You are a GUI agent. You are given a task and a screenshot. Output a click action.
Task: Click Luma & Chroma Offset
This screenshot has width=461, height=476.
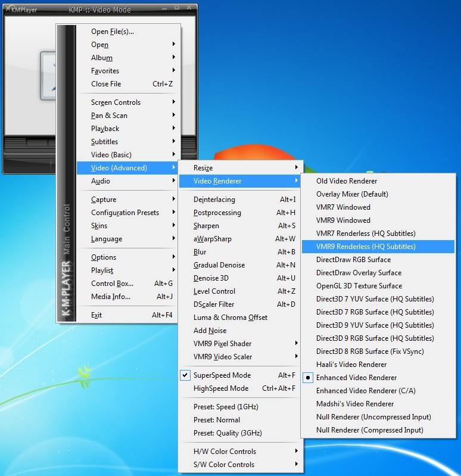coord(239,317)
